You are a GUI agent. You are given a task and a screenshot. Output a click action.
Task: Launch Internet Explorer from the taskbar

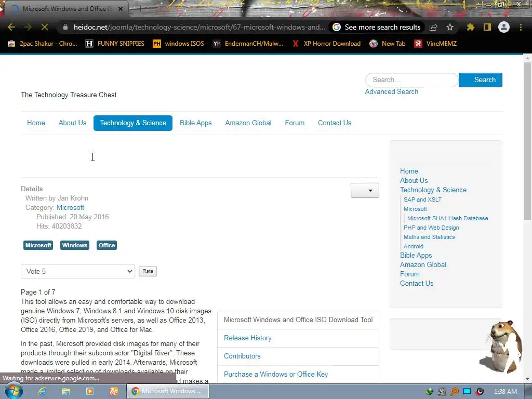click(x=42, y=391)
